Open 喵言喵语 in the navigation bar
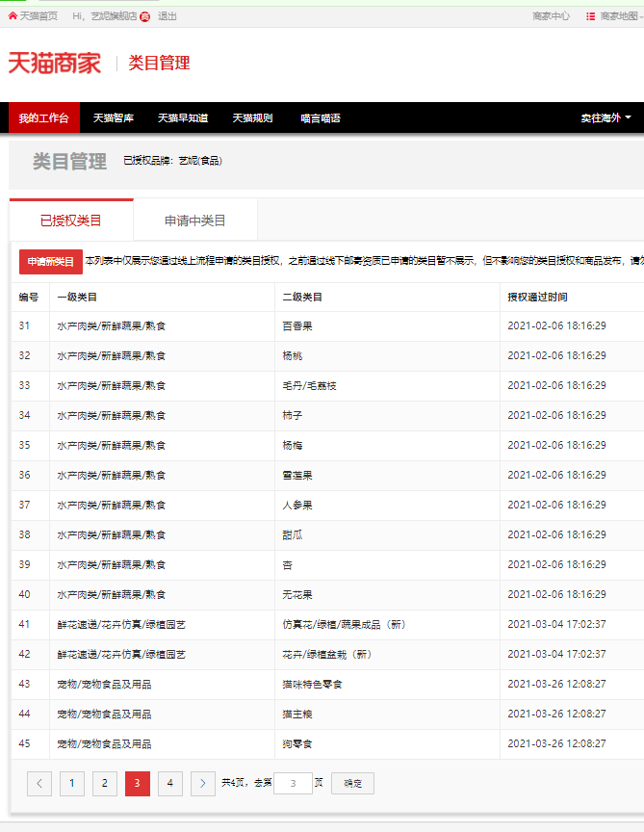644x832 pixels. point(321,117)
